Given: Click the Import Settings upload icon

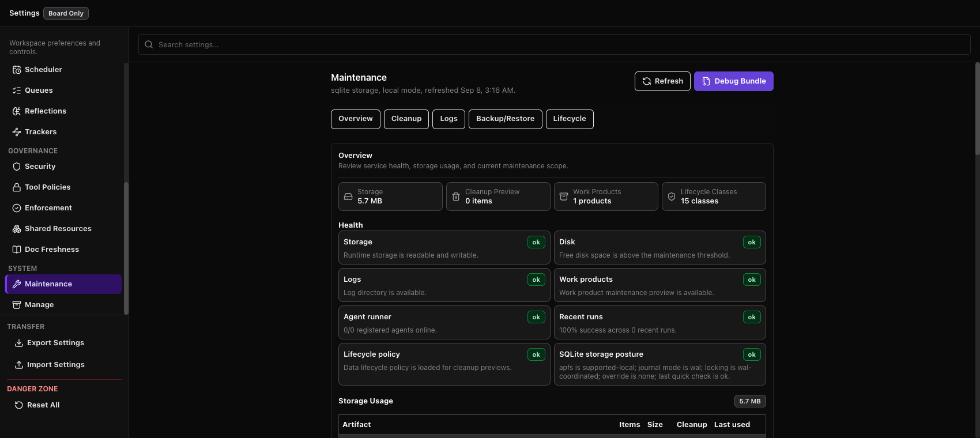Looking at the screenshot, I should 19,365.
